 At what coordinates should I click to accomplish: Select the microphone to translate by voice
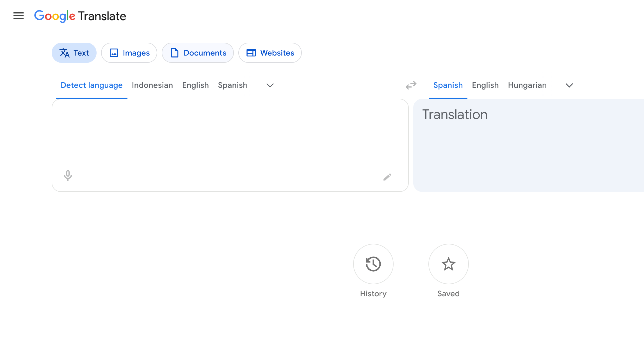point(68,176)
